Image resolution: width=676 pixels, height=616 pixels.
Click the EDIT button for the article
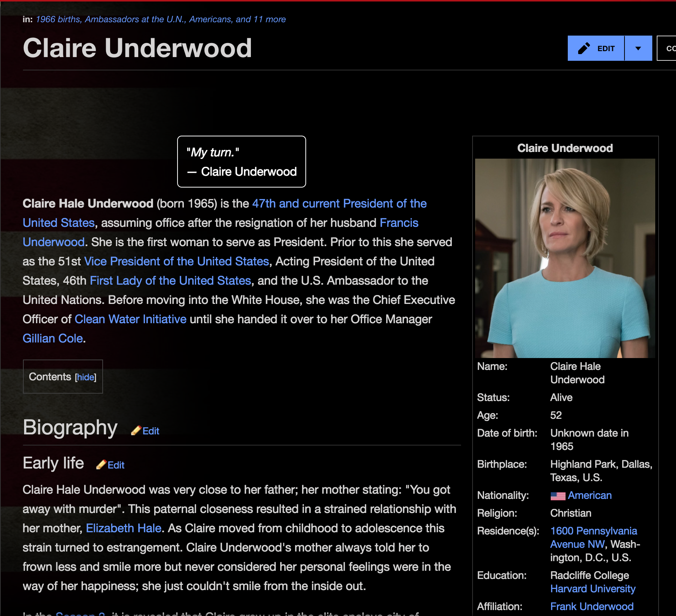click(x=596, y=48)
